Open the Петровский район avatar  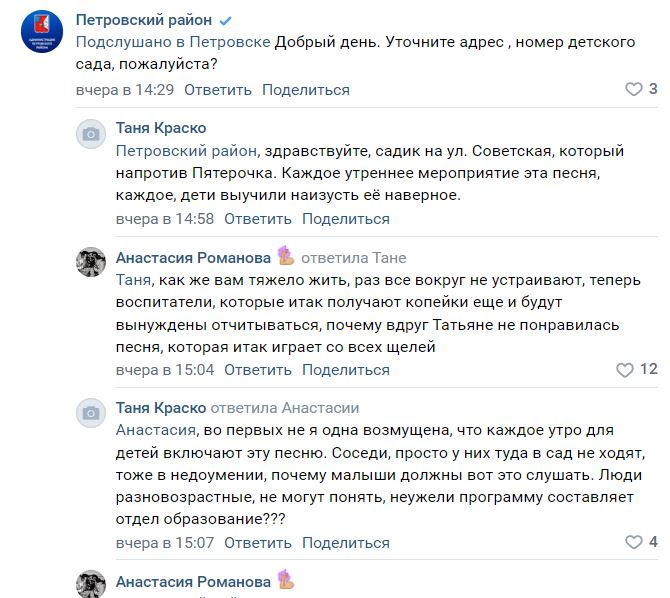coord(42,32)
